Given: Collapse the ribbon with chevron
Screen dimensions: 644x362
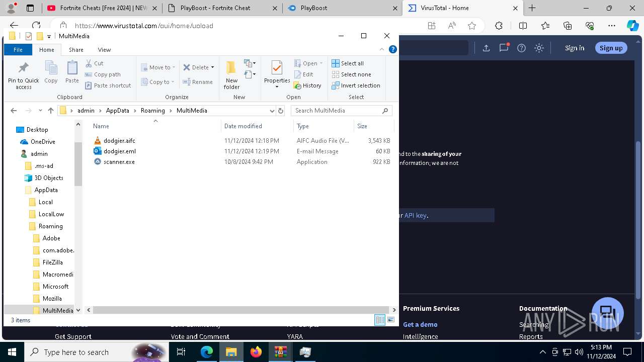Looking at the screenshot, I should pos(382,49).
